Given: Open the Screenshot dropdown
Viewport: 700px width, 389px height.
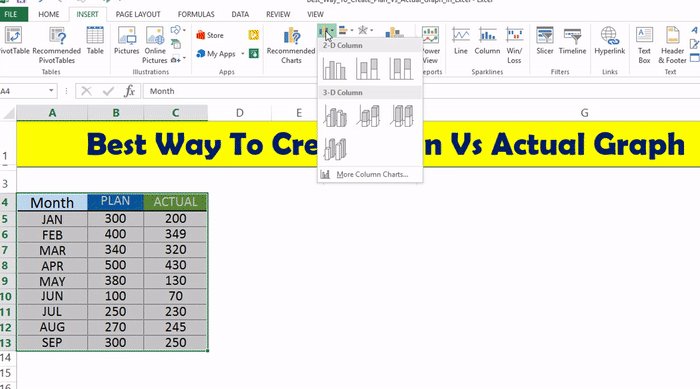Looking at the screenshot, I should coord(178,59).
